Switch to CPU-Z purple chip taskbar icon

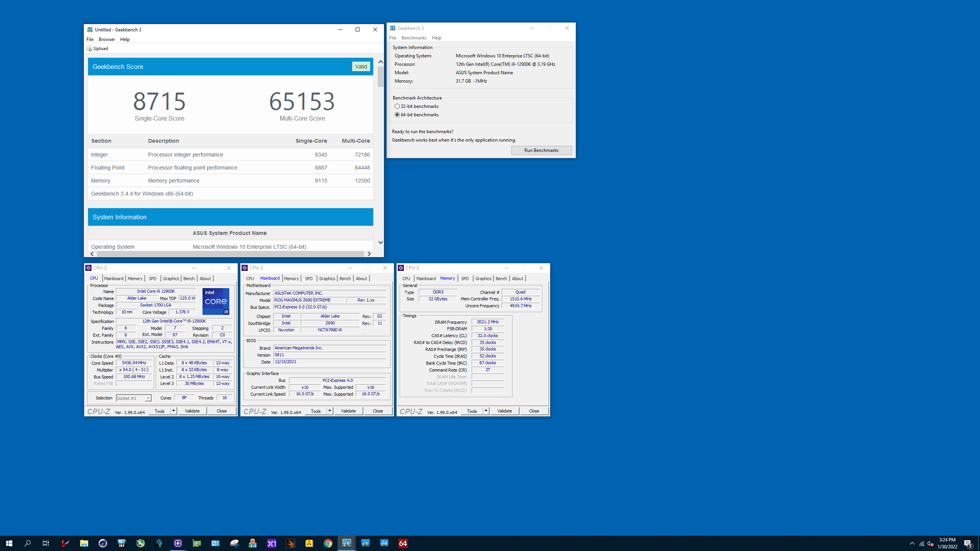(x=178, y=543)
